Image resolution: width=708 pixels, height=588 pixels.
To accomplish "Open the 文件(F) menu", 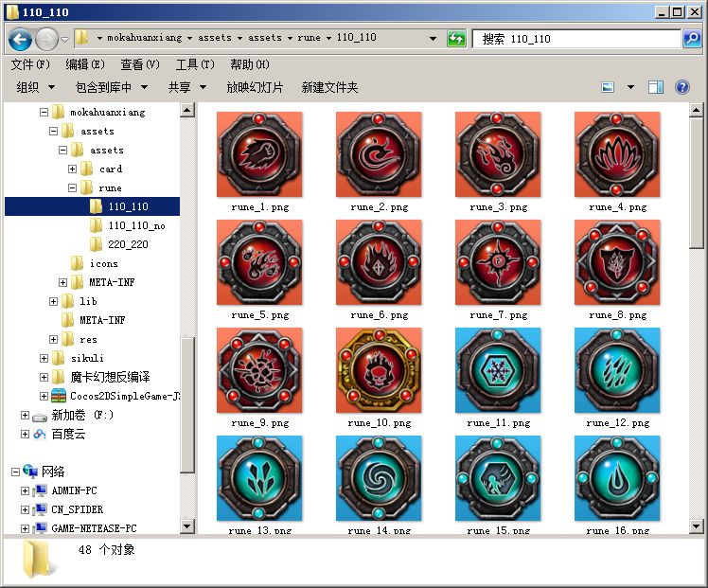I will (x=30, y=64).
